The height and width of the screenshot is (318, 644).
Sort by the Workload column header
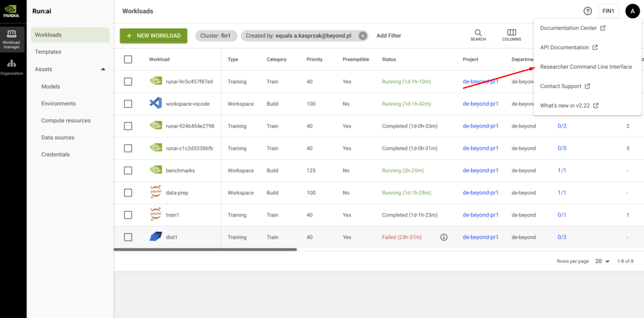pos(159,59)
